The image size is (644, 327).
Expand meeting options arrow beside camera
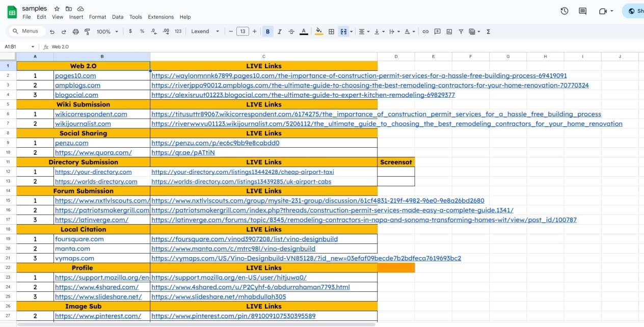pyautogui.click(x=611, y=11)
